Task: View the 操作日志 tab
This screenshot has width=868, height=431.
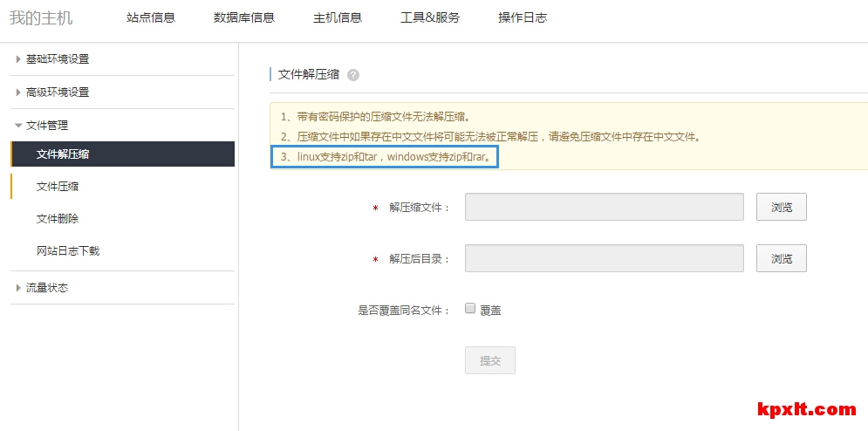Action: pyautogui.click(x=523, y=17)
